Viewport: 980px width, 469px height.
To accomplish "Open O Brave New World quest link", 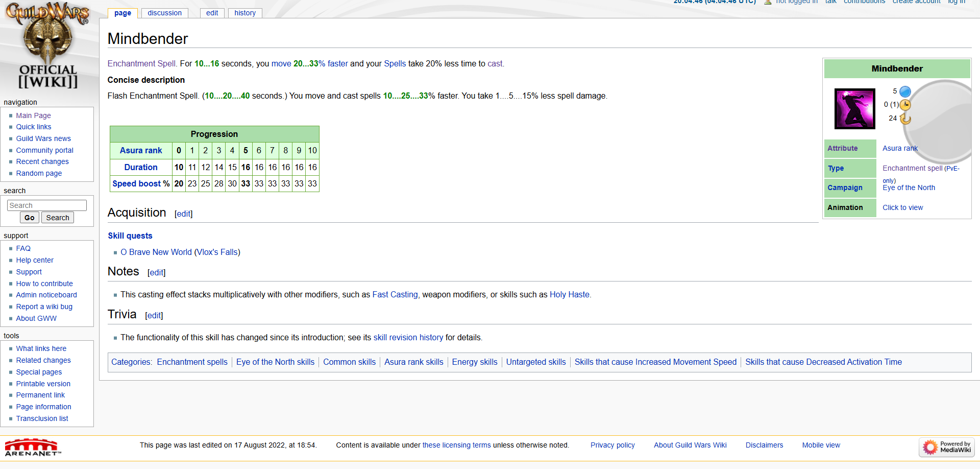I will point(156,252).
